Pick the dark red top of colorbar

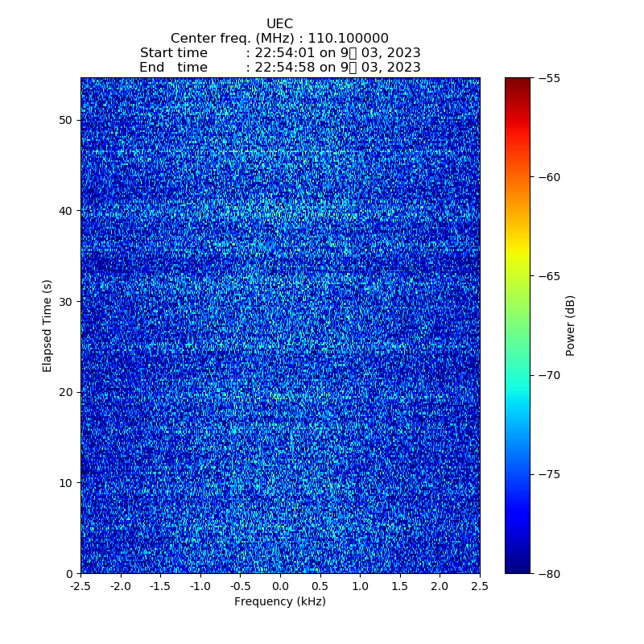click(x=518, y=81)
